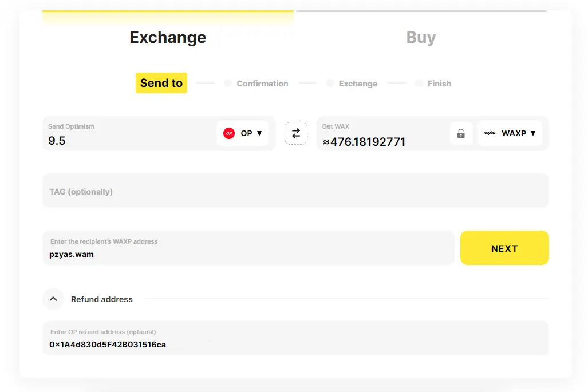The height and width of the screenshot is (392, 588).
Task: Collapse the Refund address section
Action: pyautogui.click(x=53, y=299)
